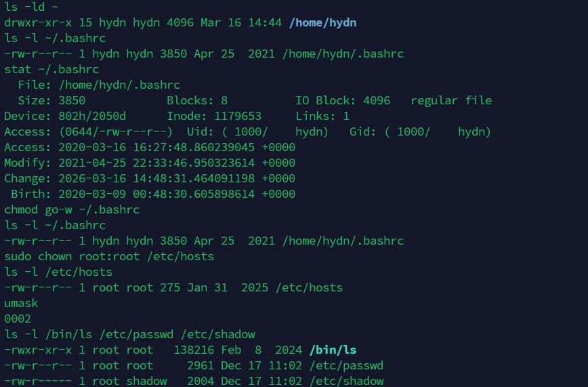This screenshot has width=588, height=387.
Task: Click the "Device: 802h/2050d" field
Action: [65, 116]
